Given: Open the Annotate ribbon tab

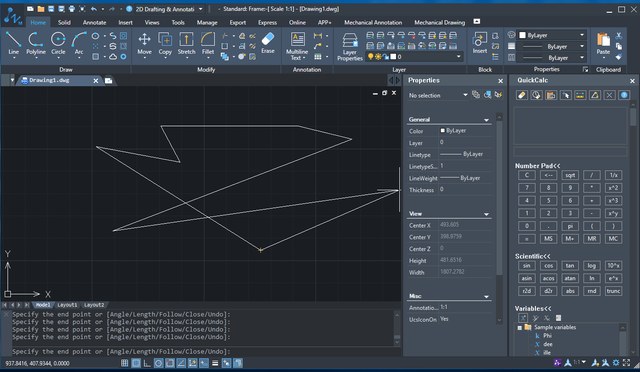Looking at the screenshot, I should click(x=94, y=22).
